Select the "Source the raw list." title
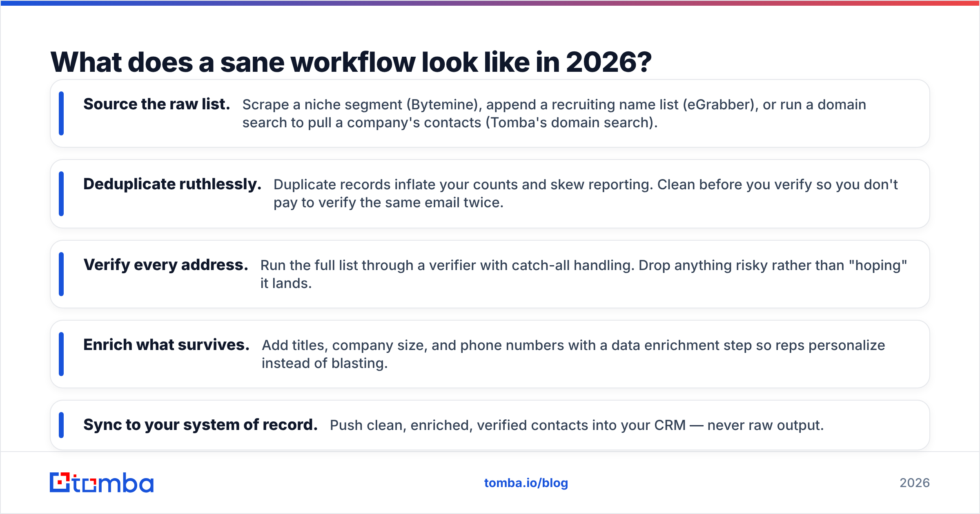Image resolution: width=980 pixels, height=514 pixels. [157, 104]
